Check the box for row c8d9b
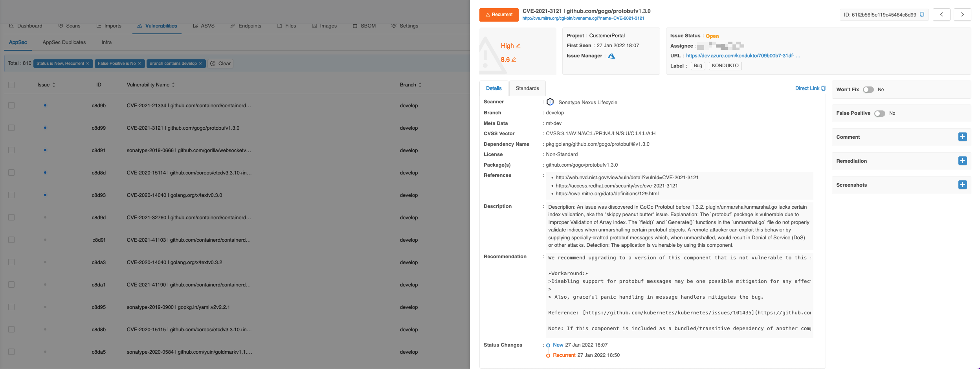Image resolution: width=980 pixels, height=369 pixels. [x=11, y=105]
